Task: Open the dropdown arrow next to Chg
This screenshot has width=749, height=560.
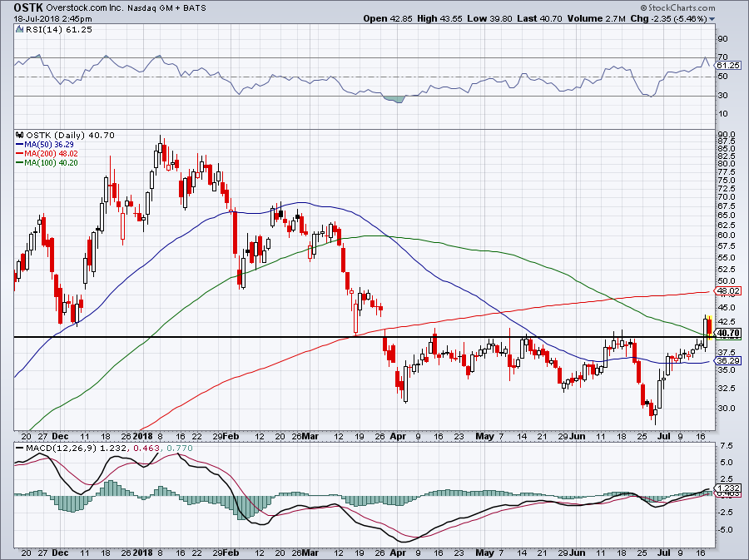Action: tap(712, 19)
